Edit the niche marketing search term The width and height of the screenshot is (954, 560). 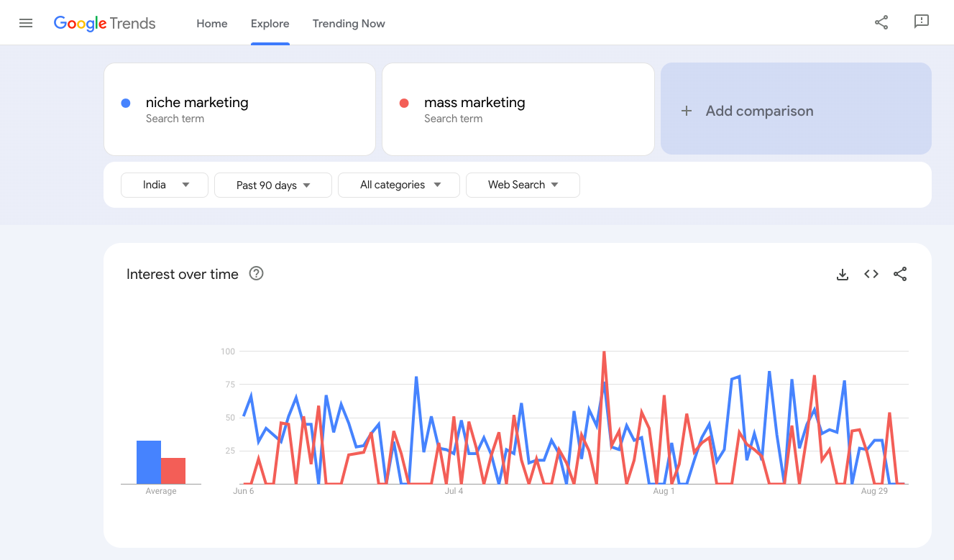[x=197, y=103]
